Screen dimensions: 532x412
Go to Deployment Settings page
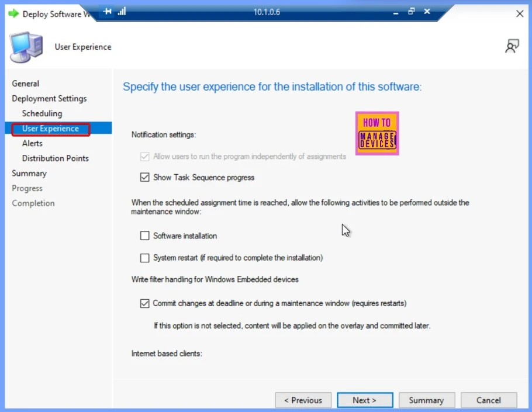tap(49, 99)
